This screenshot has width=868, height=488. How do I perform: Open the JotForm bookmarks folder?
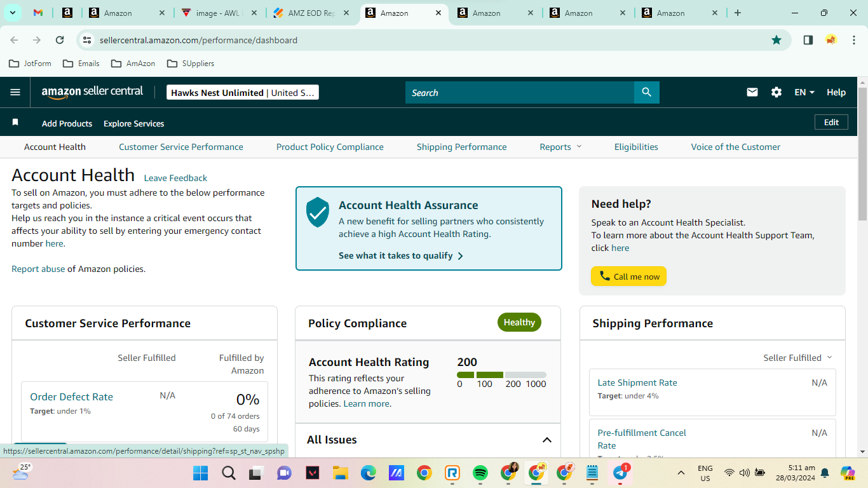click(x=30, y=64)
